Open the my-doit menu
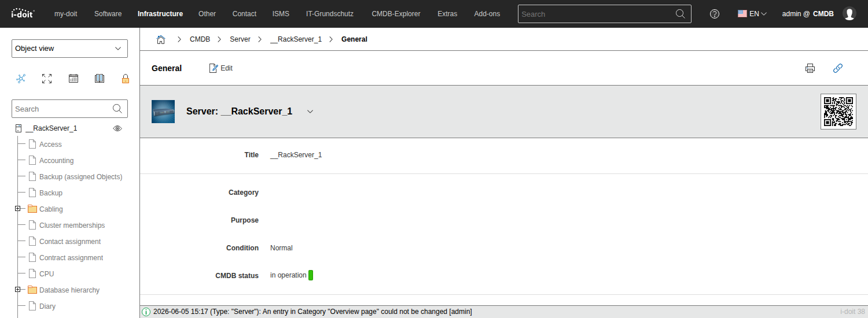This screenshot has height=318, width=868. coord(67,14)
